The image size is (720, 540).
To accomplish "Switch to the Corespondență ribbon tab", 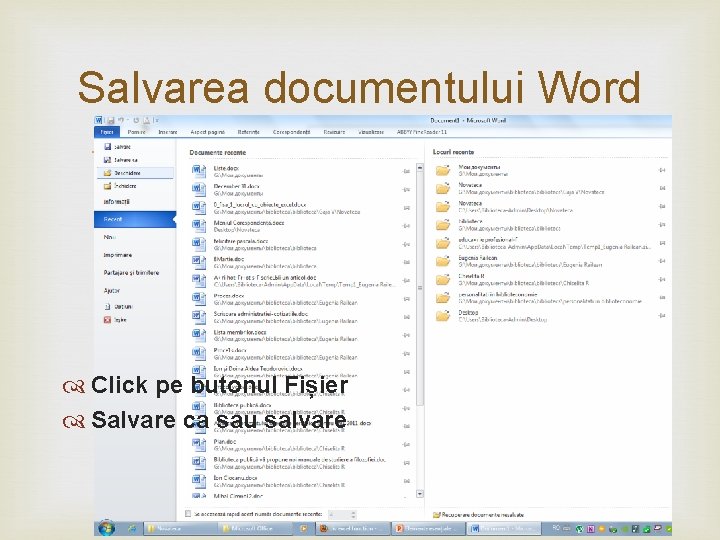I will point(292,132).
